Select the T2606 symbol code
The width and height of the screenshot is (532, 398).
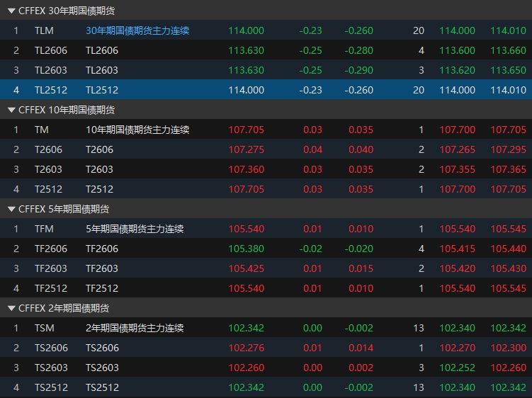pyautogui.click(x=48, y=149)
